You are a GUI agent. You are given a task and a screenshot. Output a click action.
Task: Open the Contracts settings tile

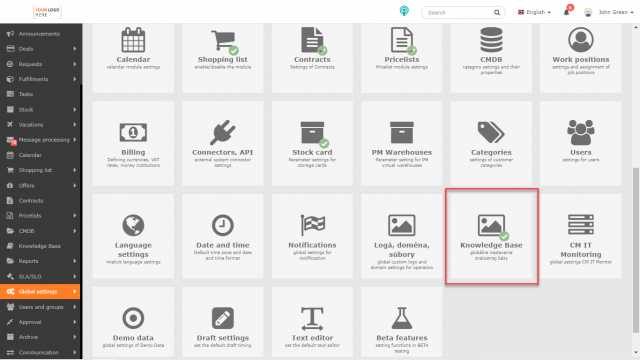(x=312, y=58)
